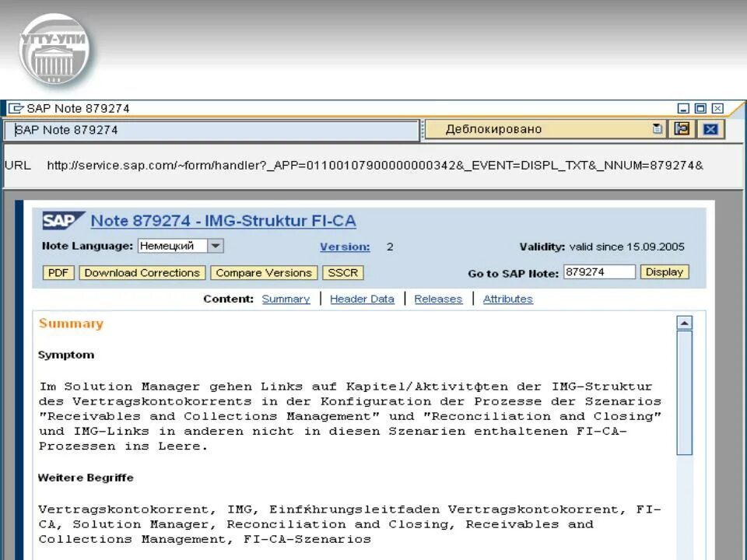The image size is (747, 560).
Task: Click the summary scrollbar up arrow
Action: coord(685,323)
